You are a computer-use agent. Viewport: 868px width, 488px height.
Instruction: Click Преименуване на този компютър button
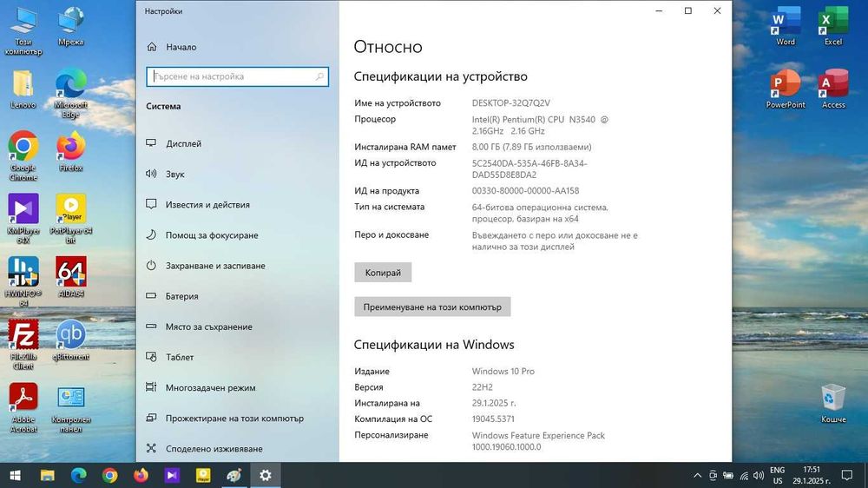pyautogui.click(x=432, y=307)
